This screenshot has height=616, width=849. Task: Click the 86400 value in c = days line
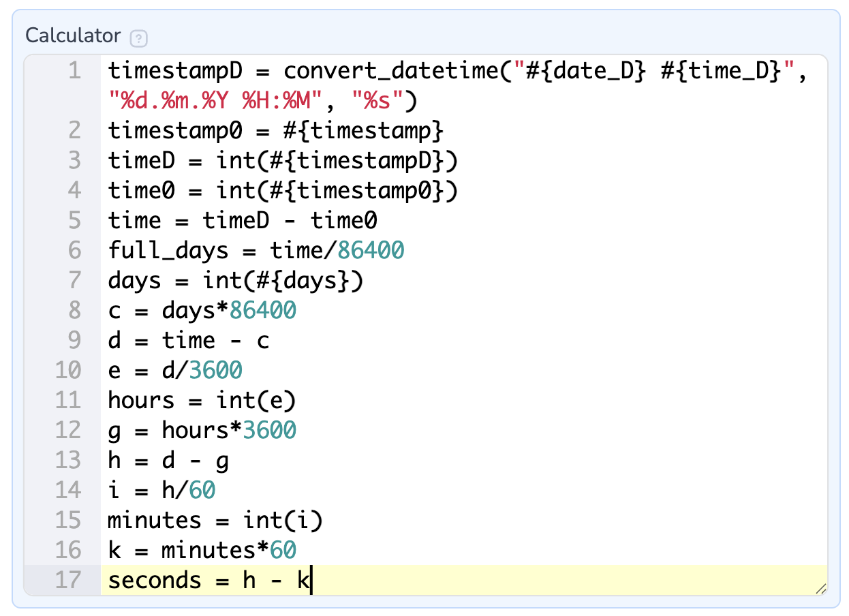[263, 311]
